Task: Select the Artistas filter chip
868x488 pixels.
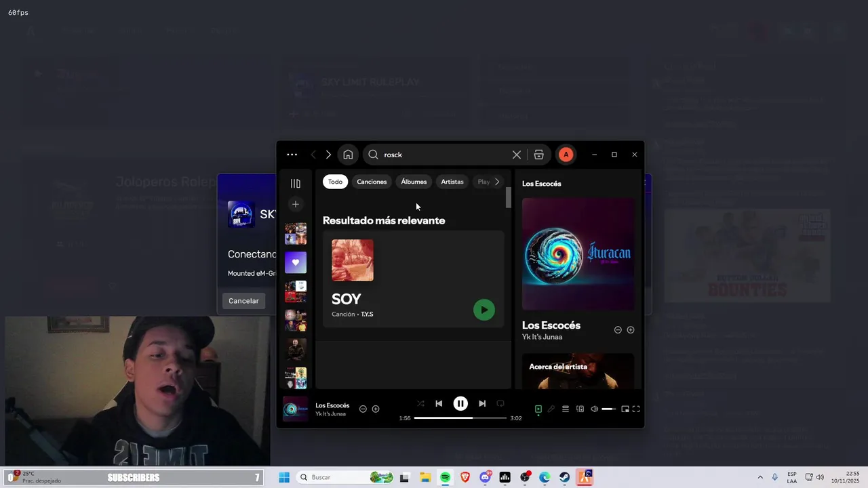Action: point(452,182)
